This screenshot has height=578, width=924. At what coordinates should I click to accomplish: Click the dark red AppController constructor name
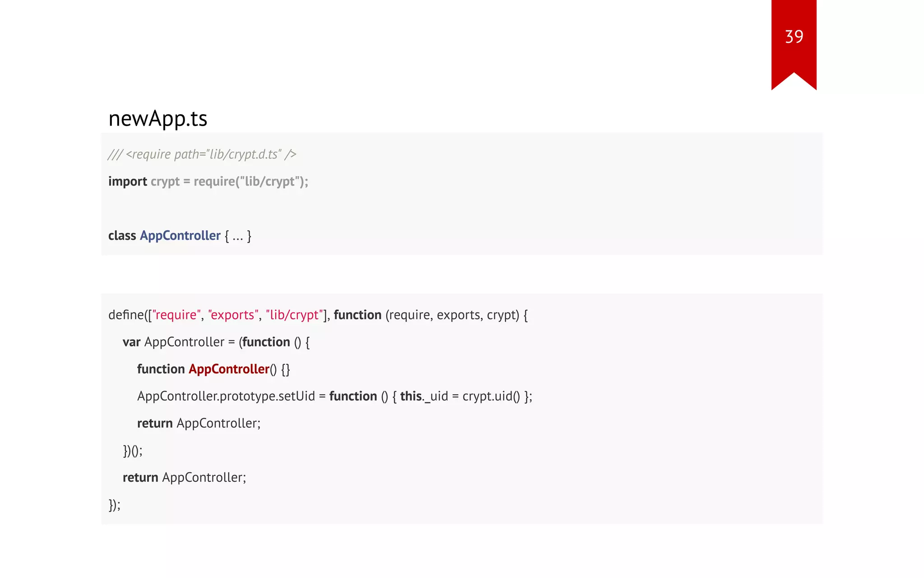[229, 369]
